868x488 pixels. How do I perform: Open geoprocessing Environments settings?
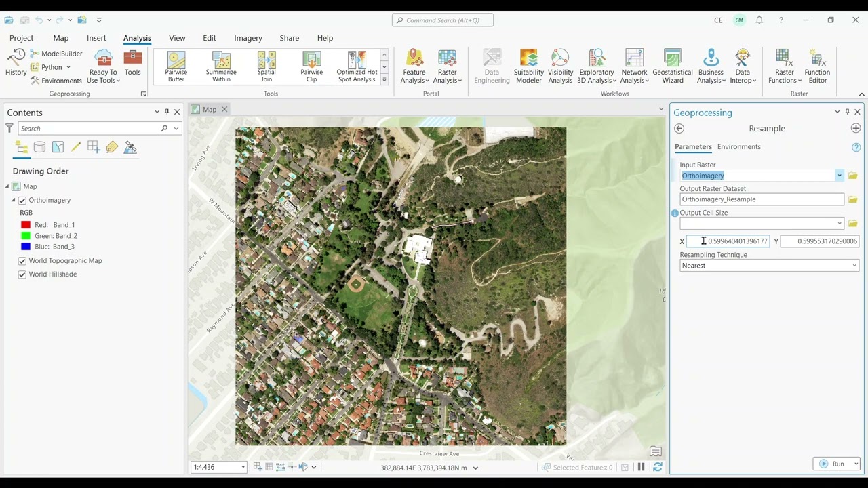[x=56, y=81]
